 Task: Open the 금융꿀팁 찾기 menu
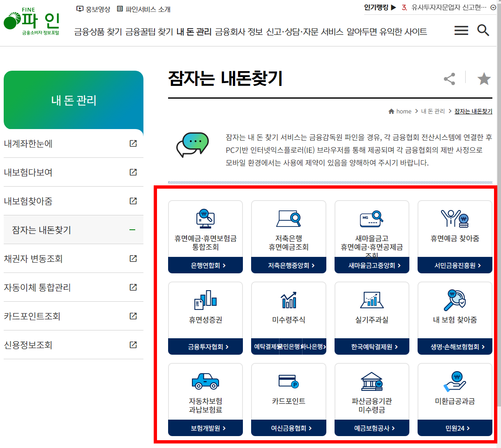click(149, 32)
